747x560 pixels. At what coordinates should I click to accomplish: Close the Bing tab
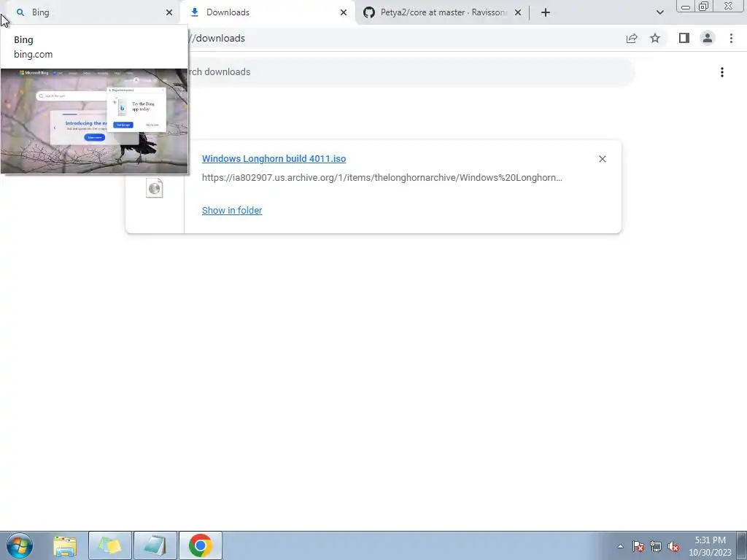(169, 12)
